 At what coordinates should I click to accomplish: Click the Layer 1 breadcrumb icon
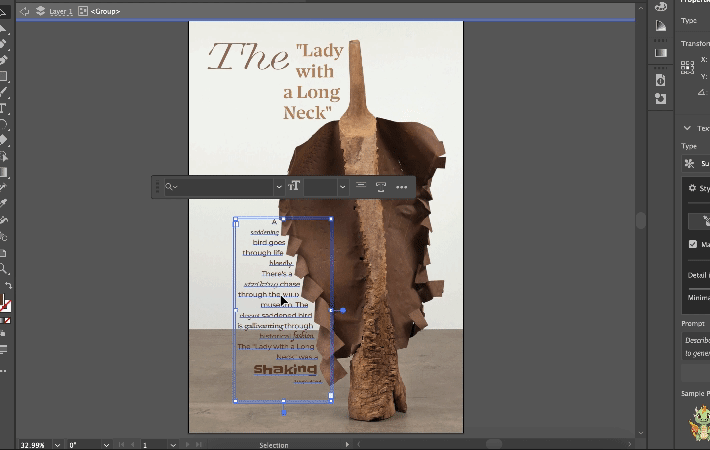(x=41, y=11)
